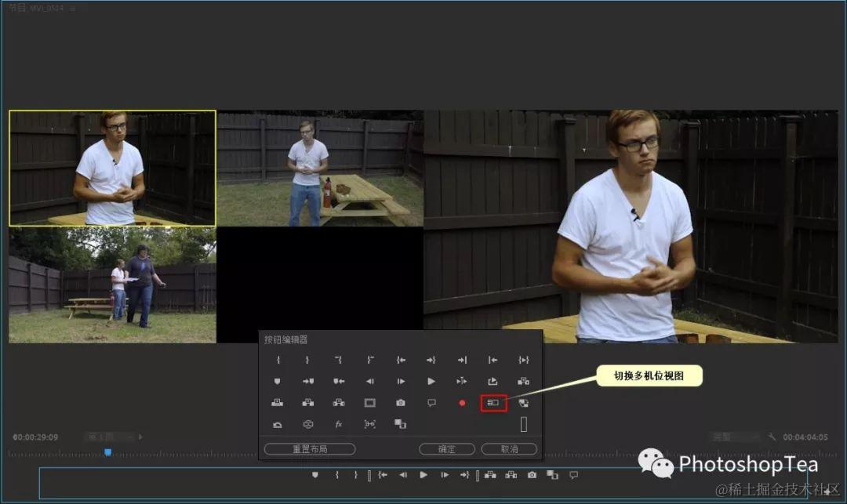This screenshot has height=504, width=847.
Task: Click the Comparison View icon in Button Editor
Action: click(400, 424)
